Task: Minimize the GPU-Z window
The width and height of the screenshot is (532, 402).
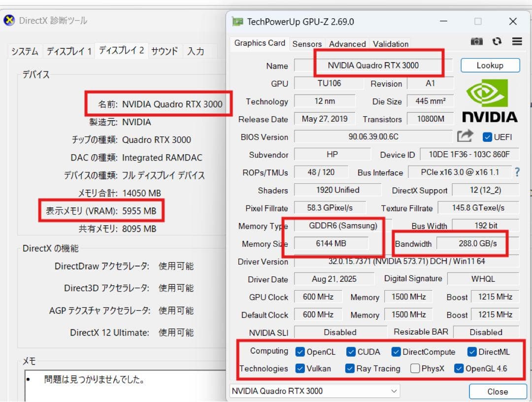Action: point(443,21)
